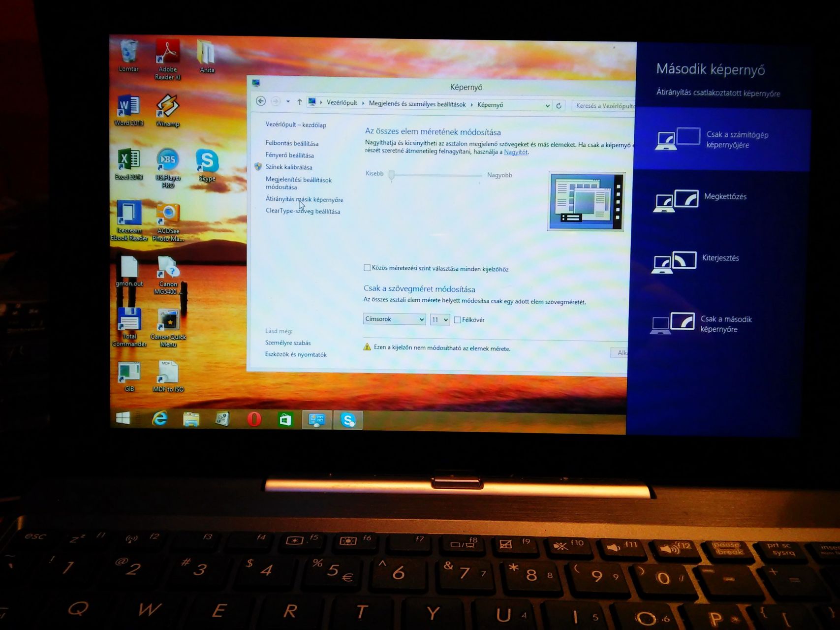Open 'ClearType-szöveg beállítása' link
The image size is (840, 630).
303,211
